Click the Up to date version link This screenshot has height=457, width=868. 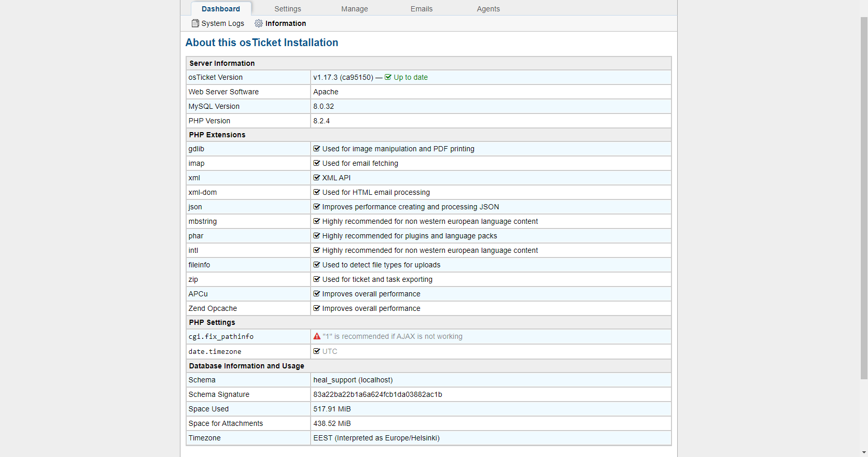pos(410,77)
